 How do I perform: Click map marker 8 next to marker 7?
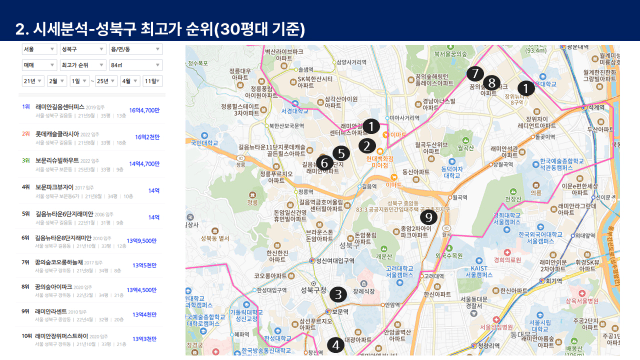click(492, 83)
